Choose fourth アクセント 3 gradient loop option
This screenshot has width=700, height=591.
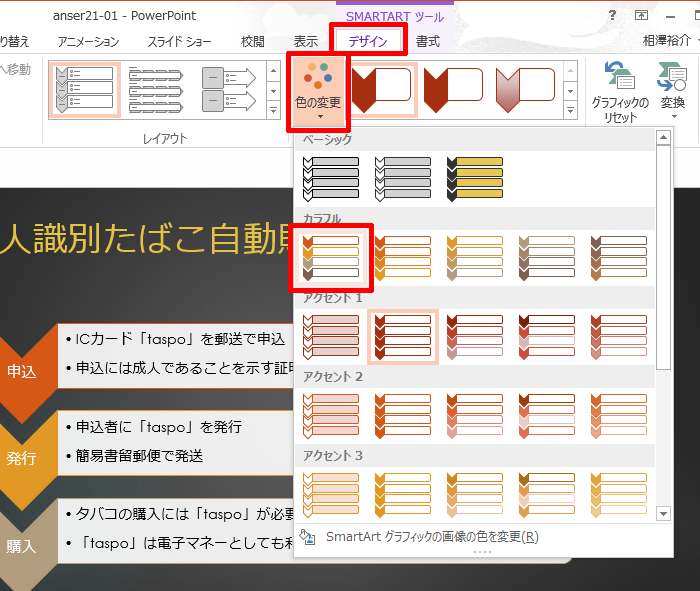[x=546, y=495]
